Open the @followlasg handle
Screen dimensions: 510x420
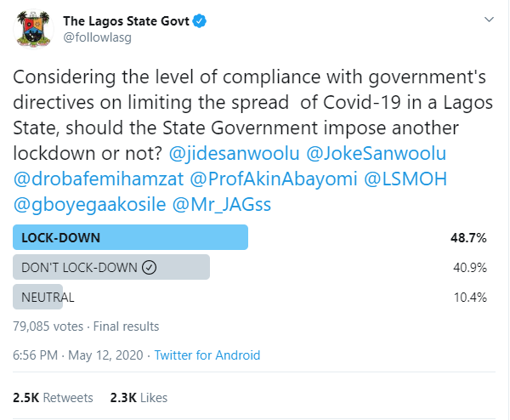tap(97, 37)
